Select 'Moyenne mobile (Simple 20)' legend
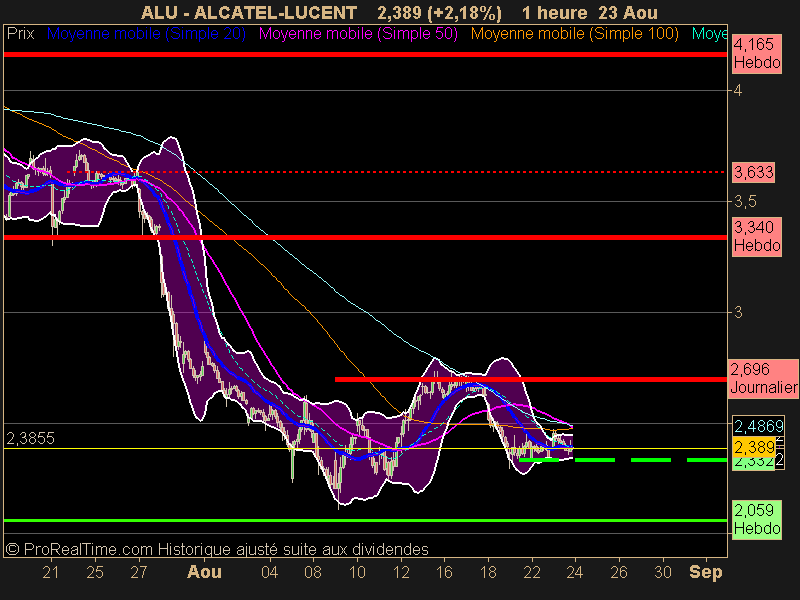The height and width of the screenshot is (600, 800). [146, 34]
